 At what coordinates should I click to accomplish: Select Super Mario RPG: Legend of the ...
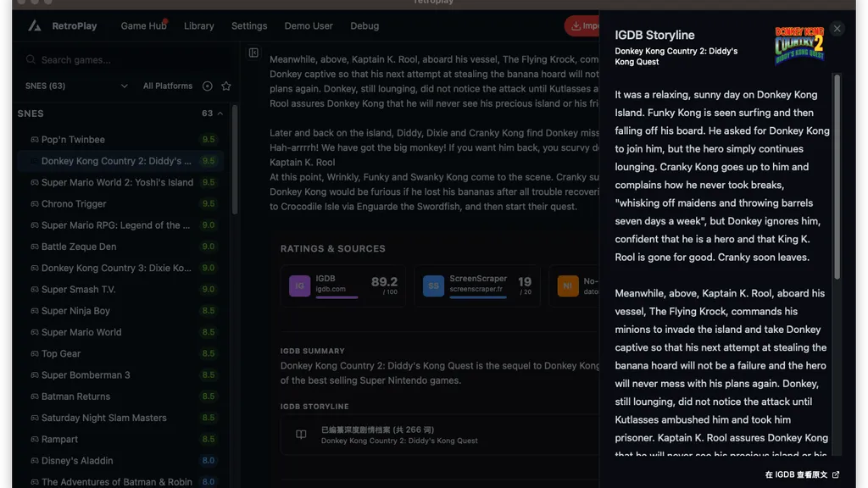click(120, 225)
